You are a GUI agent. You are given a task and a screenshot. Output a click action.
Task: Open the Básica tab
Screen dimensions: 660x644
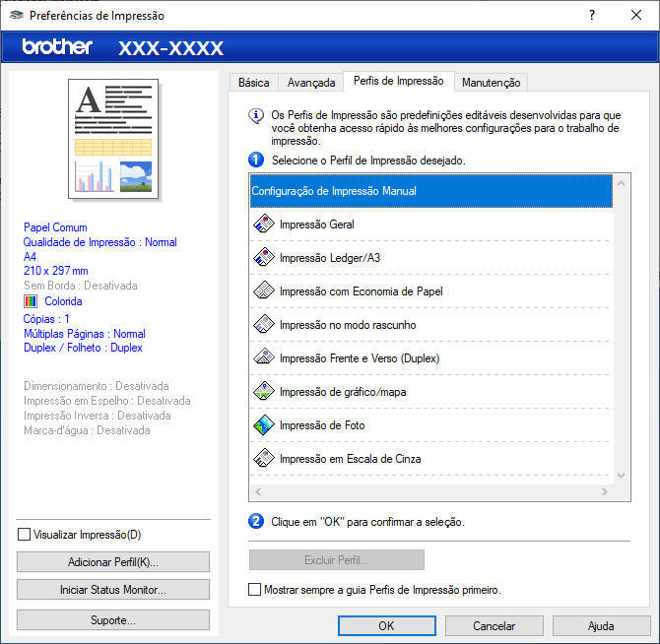pos(253,83)
